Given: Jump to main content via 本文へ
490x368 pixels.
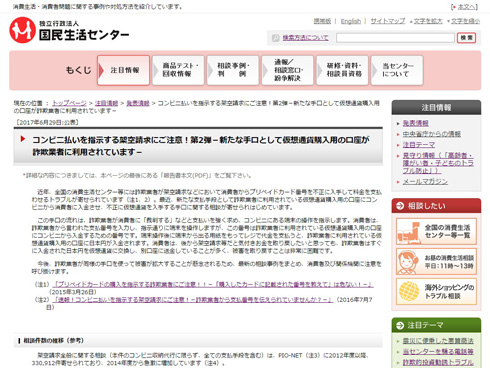Looking at the screenshot, I should [x=467, y=7].
